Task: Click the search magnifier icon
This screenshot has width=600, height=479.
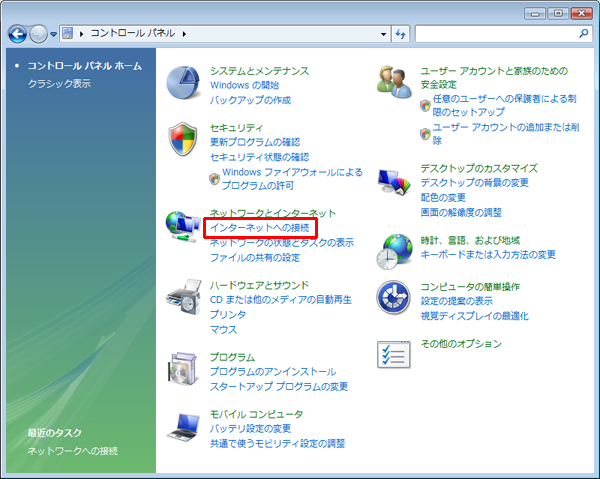Action: [x=584, y=34]
